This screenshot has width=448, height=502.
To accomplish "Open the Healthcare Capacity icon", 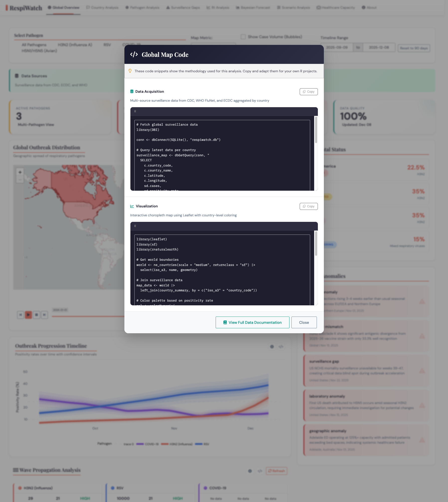I will 318,7.
